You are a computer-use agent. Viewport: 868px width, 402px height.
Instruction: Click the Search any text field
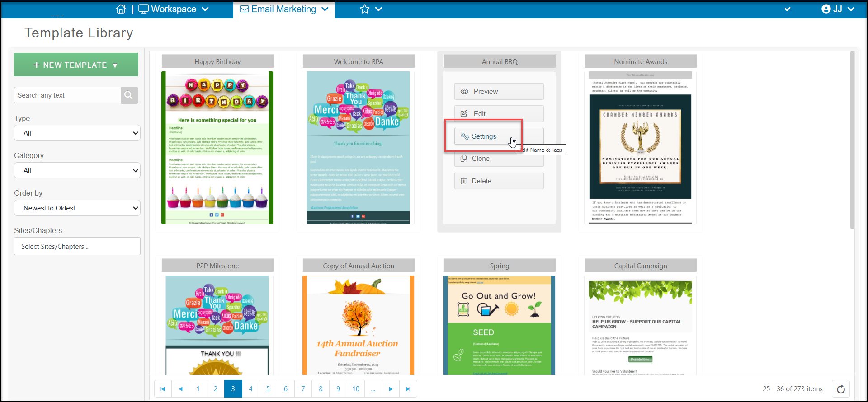click(67, 95)
